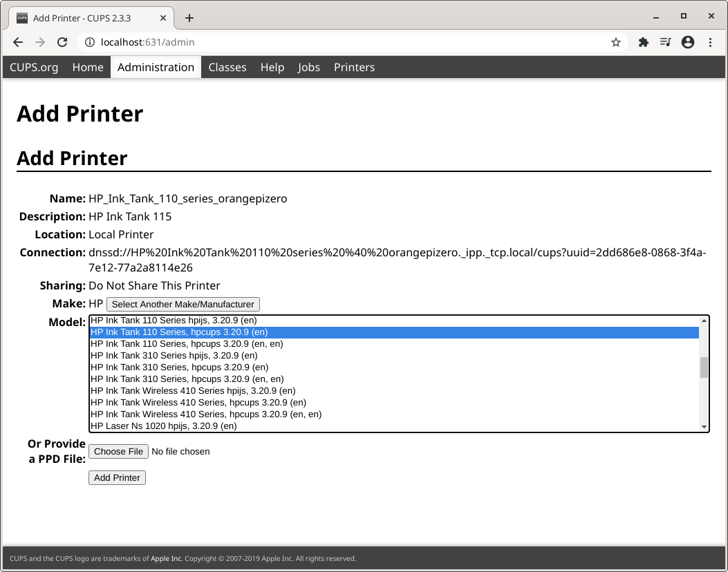The height and width of the screenshot is (572, 728).
Task: Click the Add Printer submit button
Action: [x=117, y=478]
